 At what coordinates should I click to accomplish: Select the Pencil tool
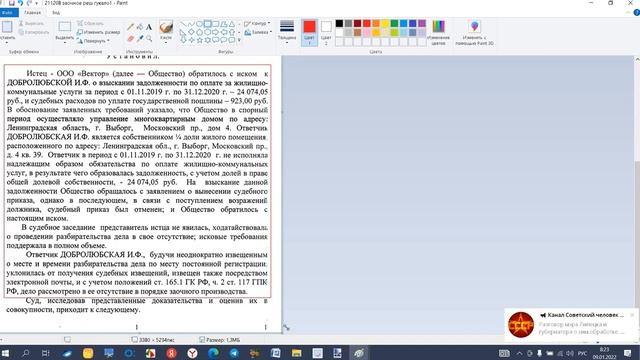[131, 27]
